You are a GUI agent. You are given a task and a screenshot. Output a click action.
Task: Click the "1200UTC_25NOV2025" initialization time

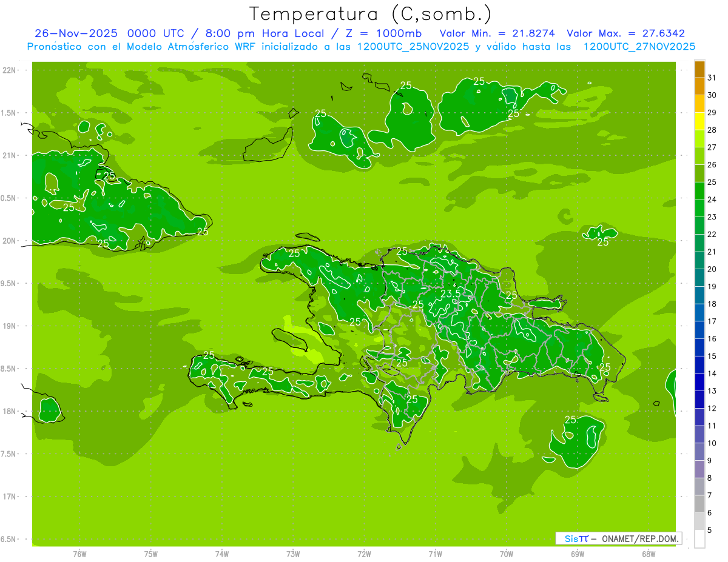coord(413,47)
